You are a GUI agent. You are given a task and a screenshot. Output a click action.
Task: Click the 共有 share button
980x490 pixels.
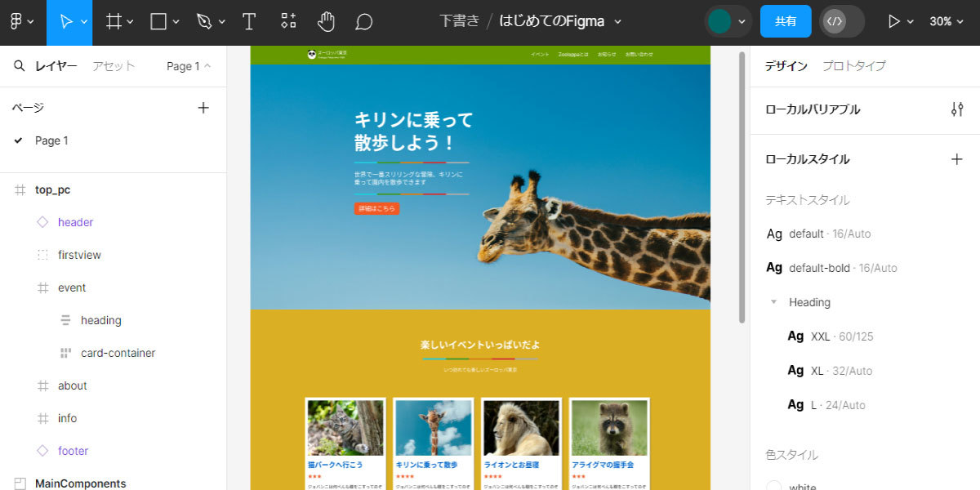click(786, 21)
